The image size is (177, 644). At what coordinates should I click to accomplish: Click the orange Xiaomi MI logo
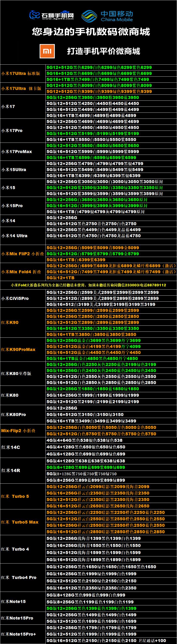(x=47, y=51)
